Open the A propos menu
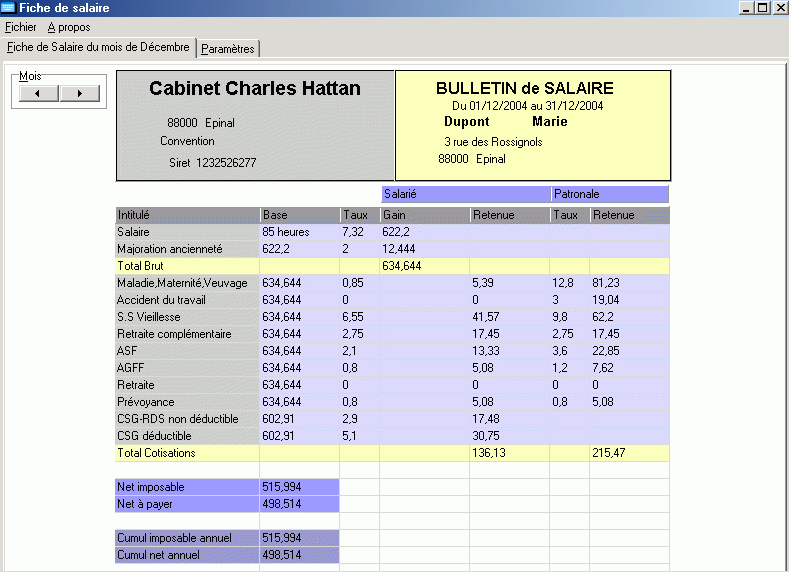Image resolution: width=789 pixels, height=572 pixels. pyautogui.click(x=69, y=27)
